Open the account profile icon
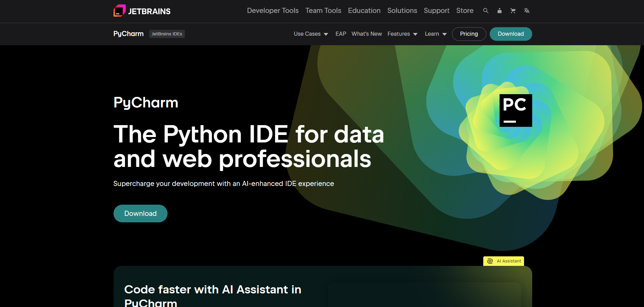The width and height of the screenshot is (644, 307). 499,11
